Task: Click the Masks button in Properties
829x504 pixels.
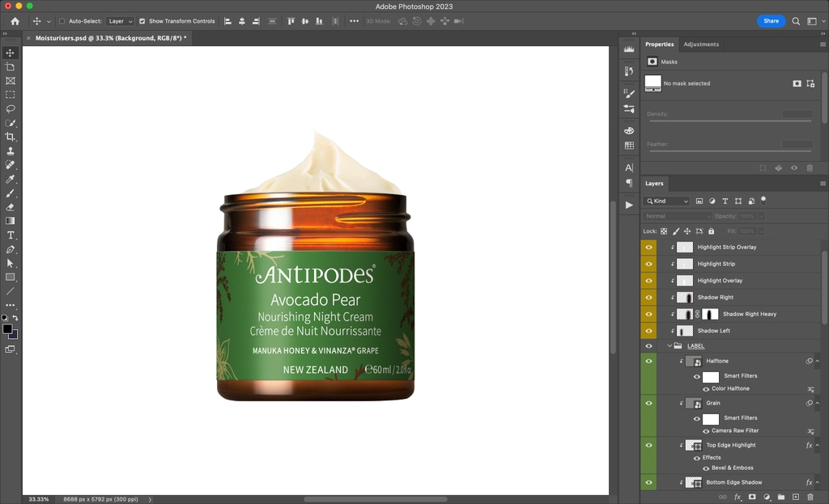Action: click(653, 61)
